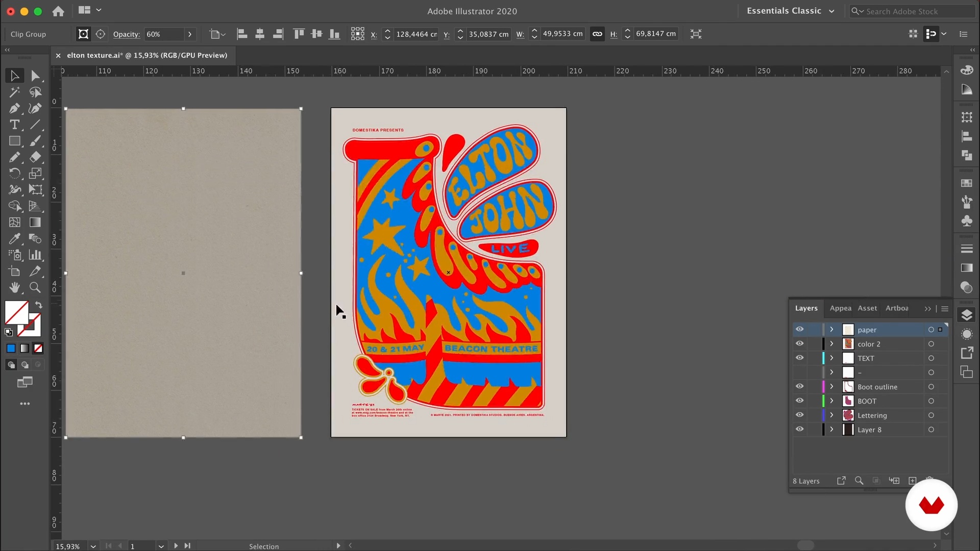Expand the TEXT layer
Screen dimensions: 980x551
tap(831, 358)
